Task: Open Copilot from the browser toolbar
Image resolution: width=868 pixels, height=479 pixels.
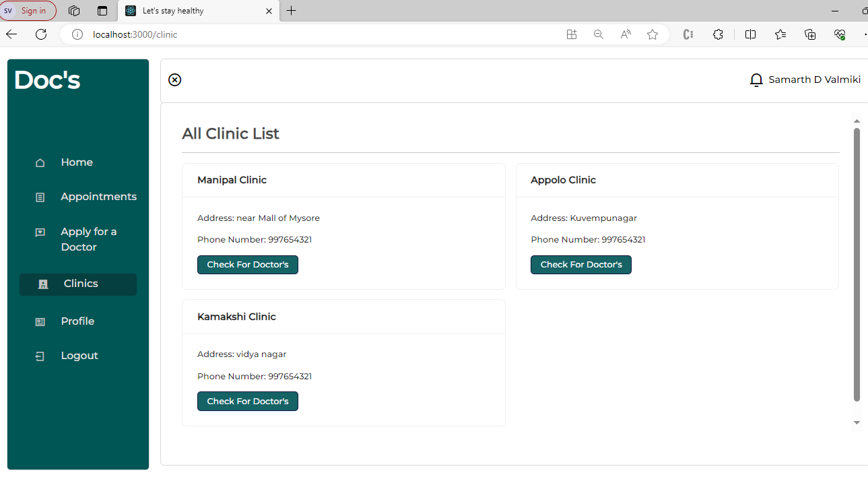Action: [688, 34]
